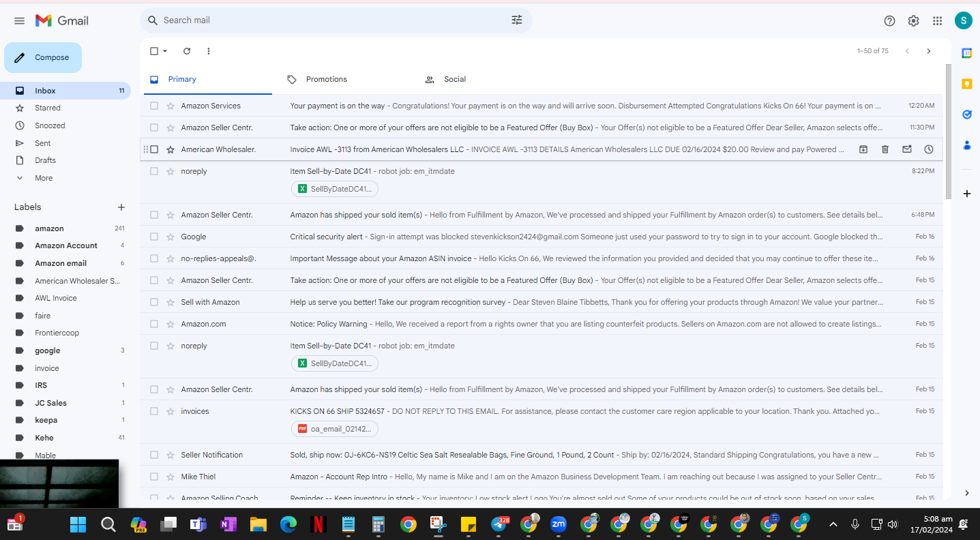Open the account avatar with letter S
Viewport: 980px width, 540px height.
point(963,20)
